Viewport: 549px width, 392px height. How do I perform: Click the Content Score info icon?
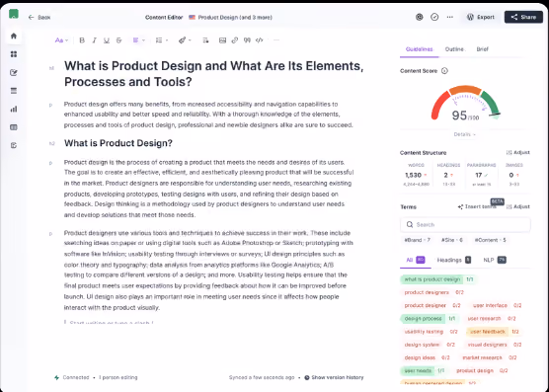pyautogui.click(x=444, y=71)
